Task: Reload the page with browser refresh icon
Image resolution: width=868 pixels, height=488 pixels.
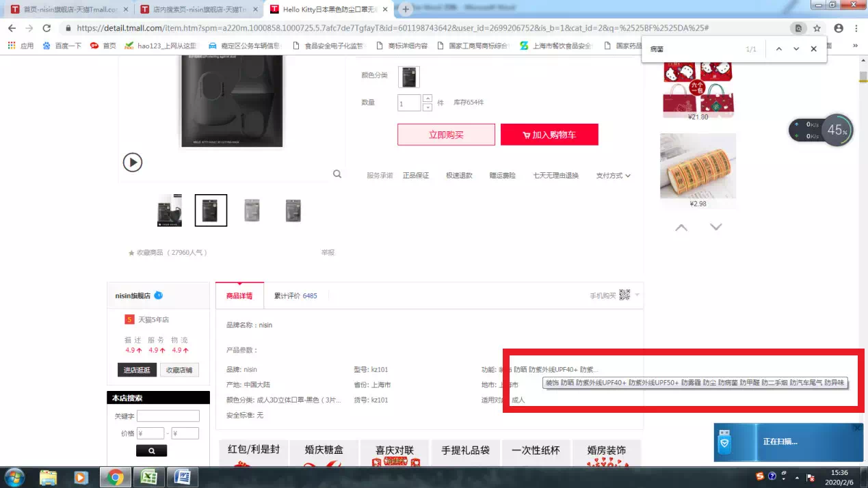Action: 47,28
